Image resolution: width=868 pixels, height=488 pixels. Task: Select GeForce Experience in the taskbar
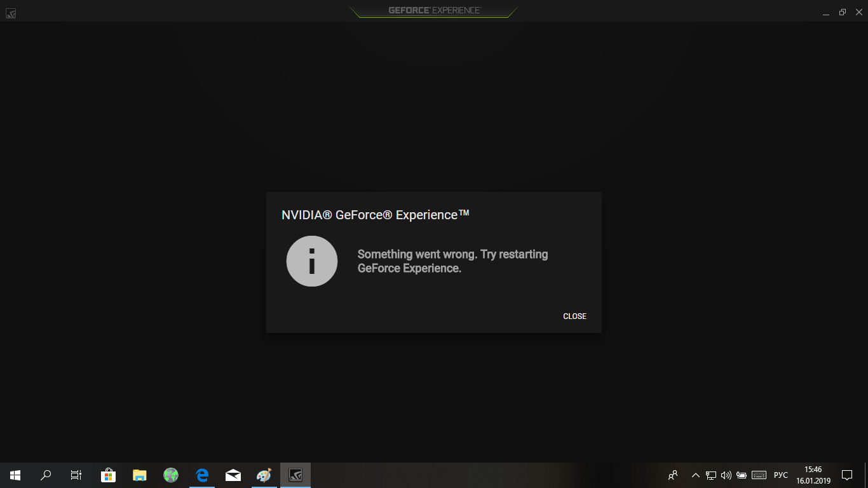(295, 475)
